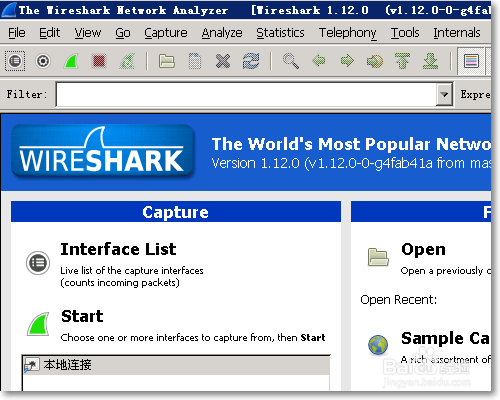Click the globe icon for Sample Captures

(x=378, y=345)
